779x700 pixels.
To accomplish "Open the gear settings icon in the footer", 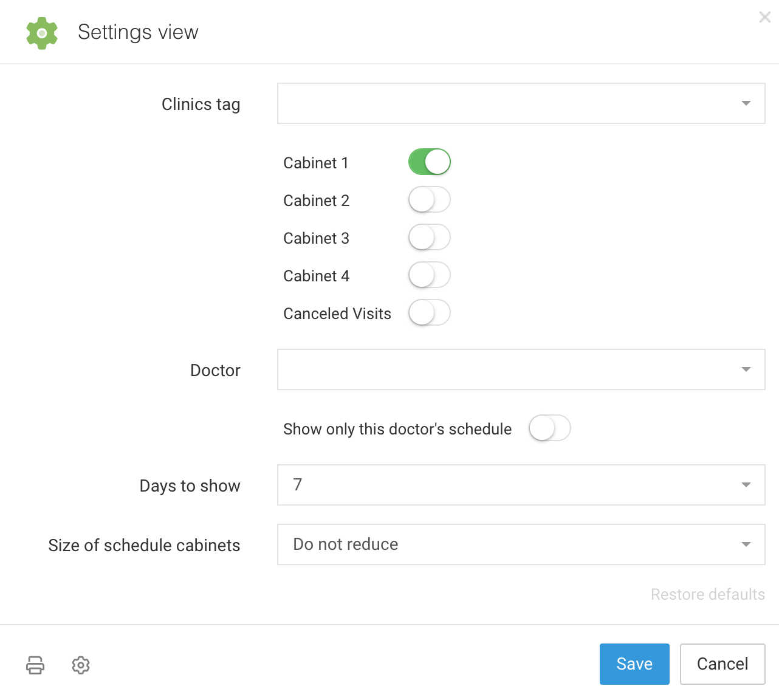I will (81, 665).
